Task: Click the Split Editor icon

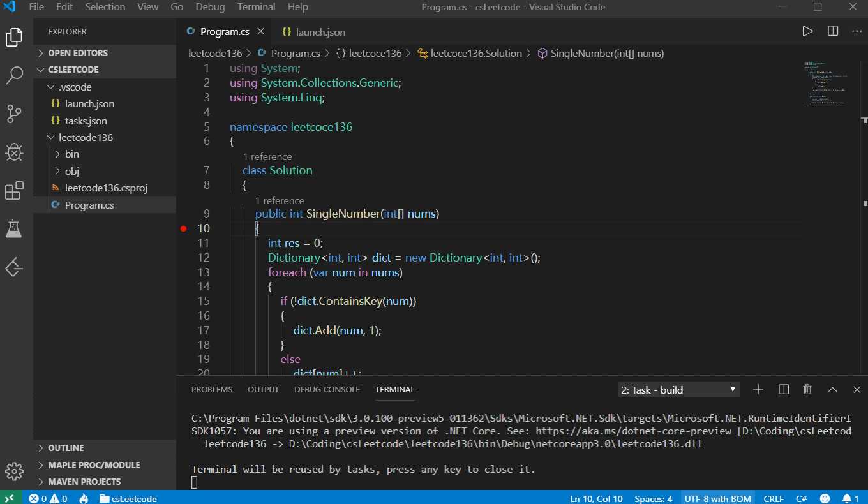Action: (833, 31)
